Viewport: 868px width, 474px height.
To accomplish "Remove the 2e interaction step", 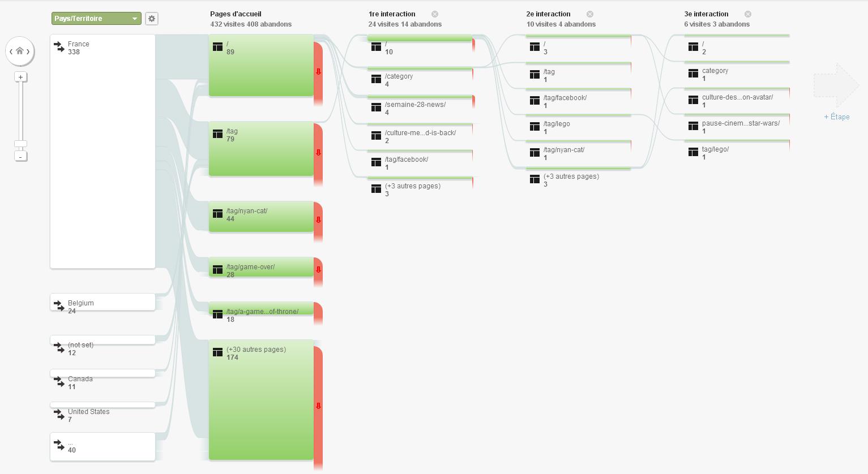I will click(590, 14).
